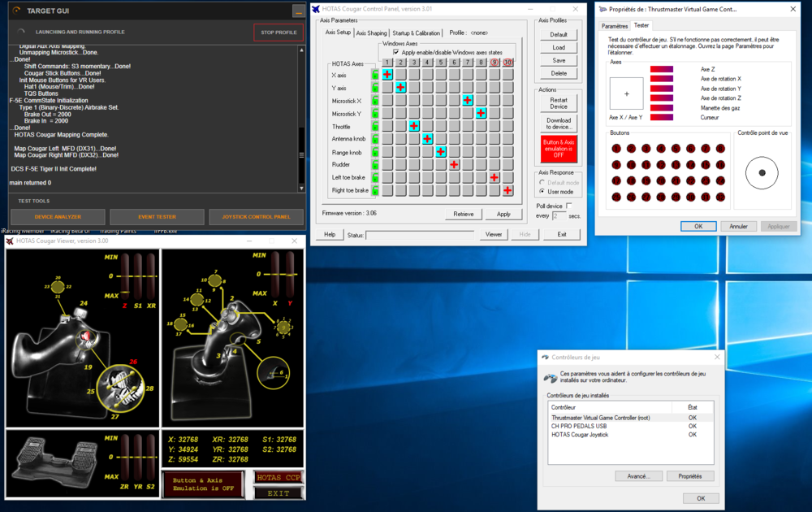This screenshot has height=512, width=812.
Task: Open the Device Analyzer tool
Action: (x=58, y=217)
